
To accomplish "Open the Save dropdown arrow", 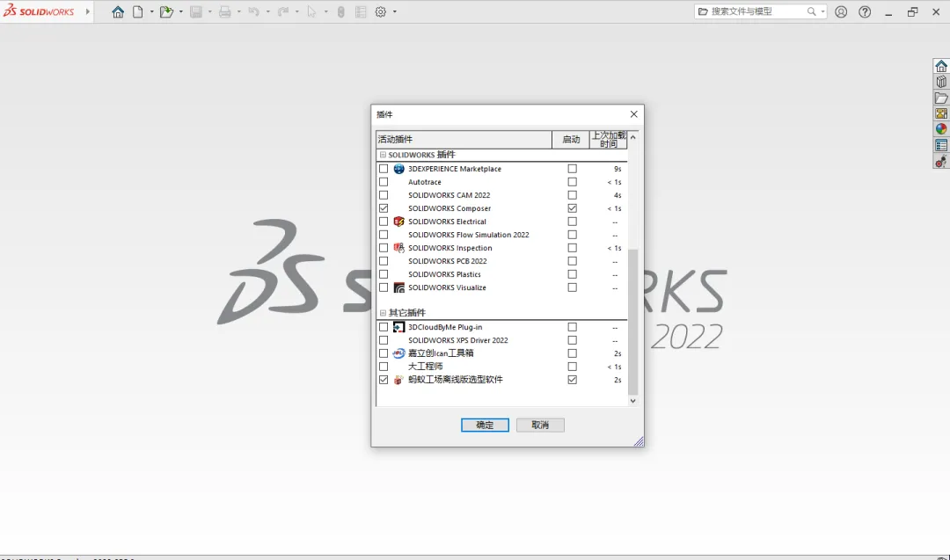I will tap(209, 11).
